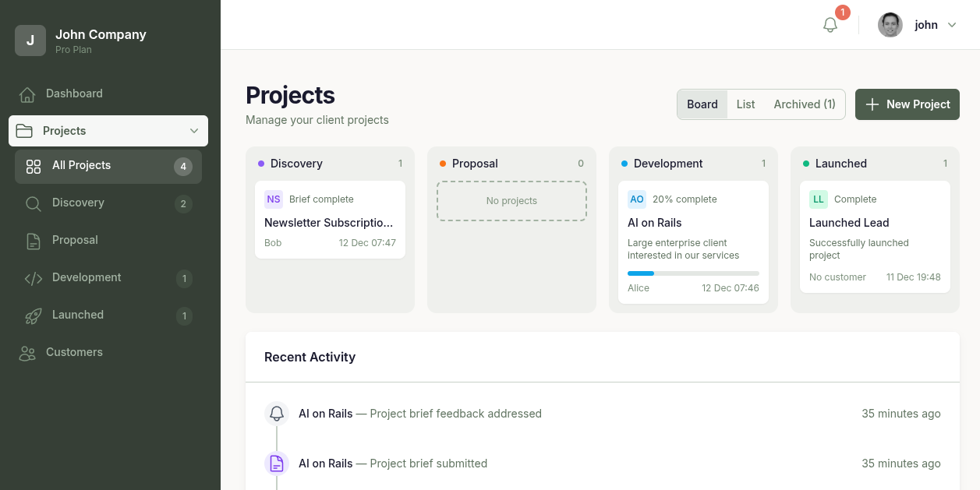The height and width of the screenshot is (490, 980).
Task: Open the AI on Rails card title
Action: click(x=655, y=223)
